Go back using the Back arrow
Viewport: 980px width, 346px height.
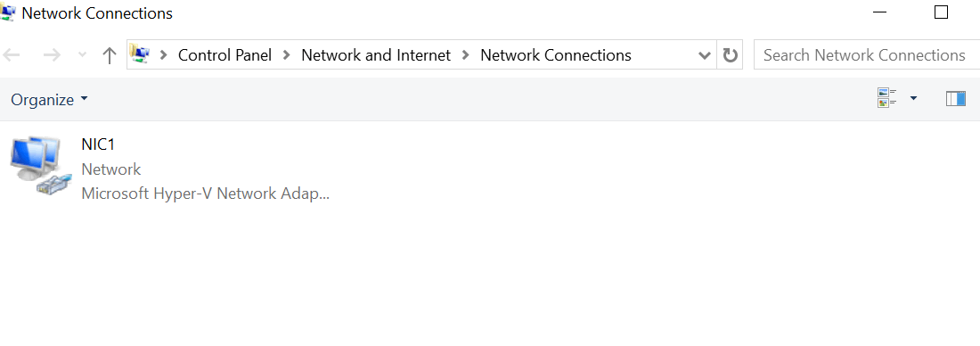pos(12,55)
